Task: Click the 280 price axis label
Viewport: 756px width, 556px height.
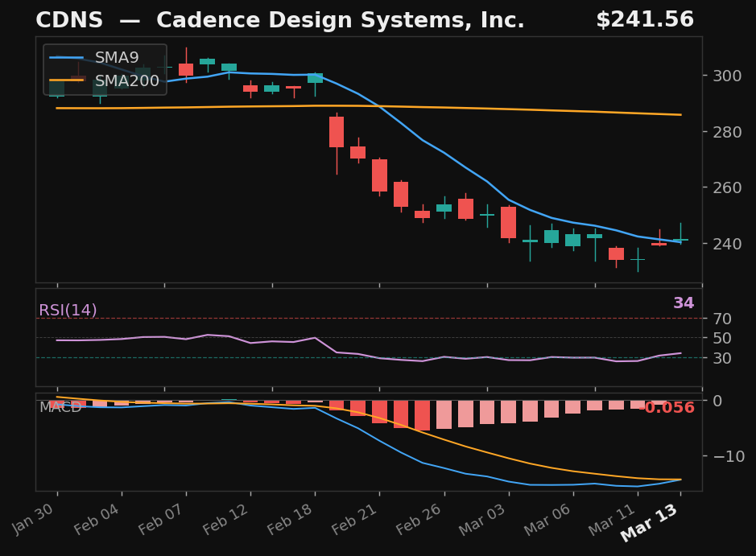Action: click(x=727, y=131)
